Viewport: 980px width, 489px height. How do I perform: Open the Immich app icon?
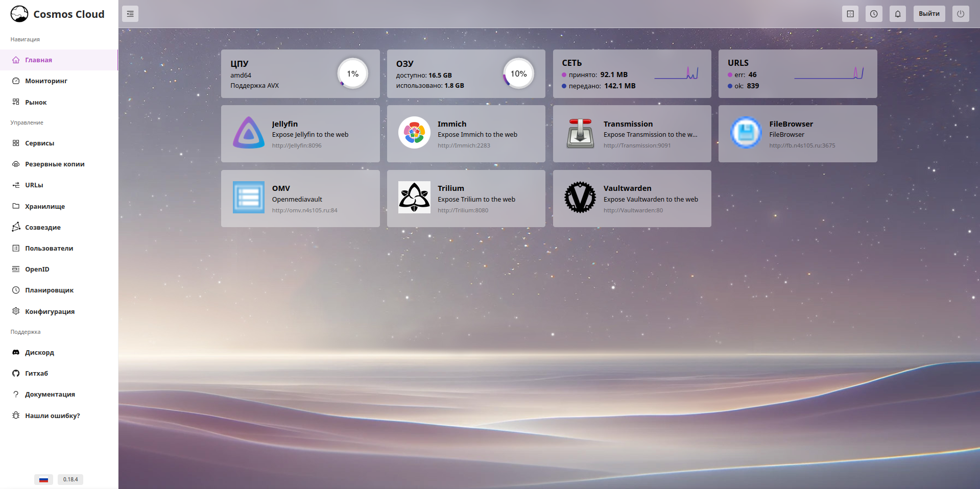[414, 133]
